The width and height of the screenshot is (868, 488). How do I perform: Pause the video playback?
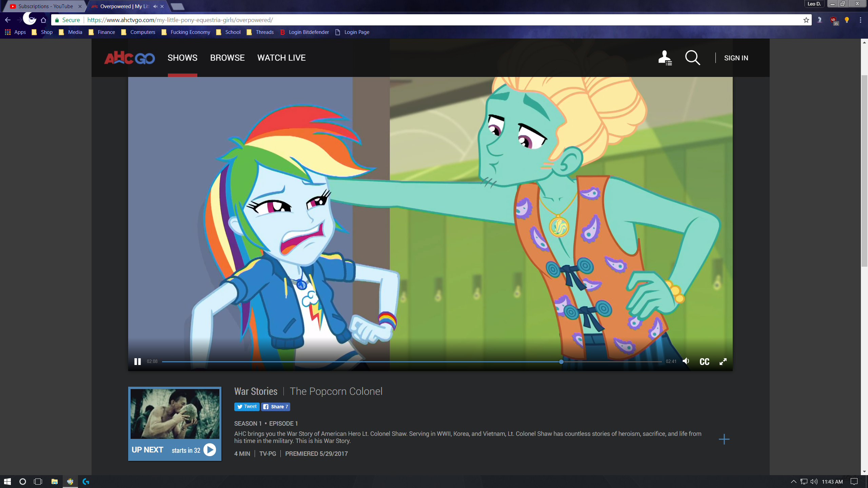click(x=137, y=362)
